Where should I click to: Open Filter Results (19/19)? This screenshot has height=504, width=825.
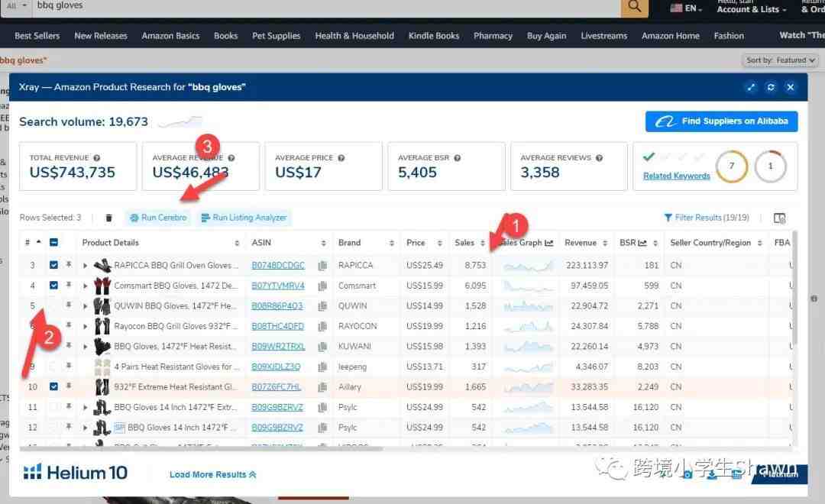(706, 218)
